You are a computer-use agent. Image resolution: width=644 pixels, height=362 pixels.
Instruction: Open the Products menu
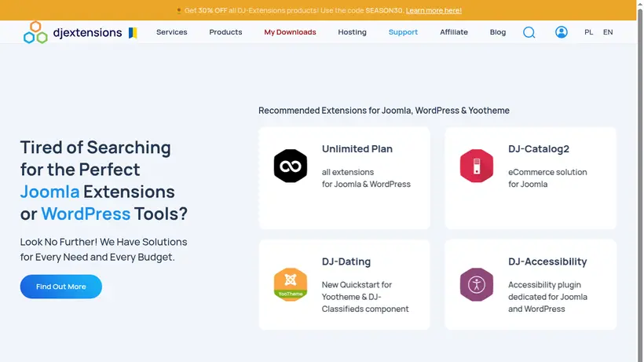click(225, 32)
